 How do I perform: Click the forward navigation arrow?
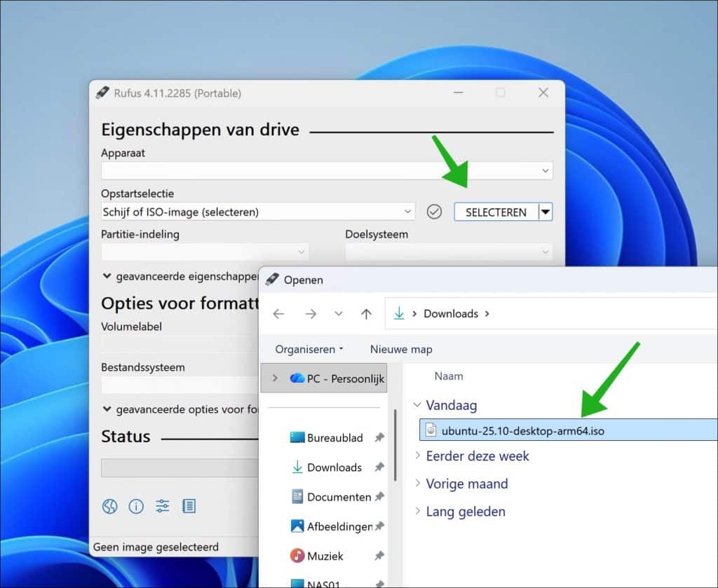click(x=311, y=314)
